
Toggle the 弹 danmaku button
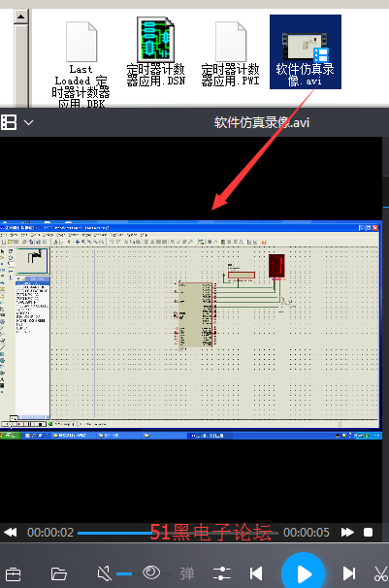point(186,573)
